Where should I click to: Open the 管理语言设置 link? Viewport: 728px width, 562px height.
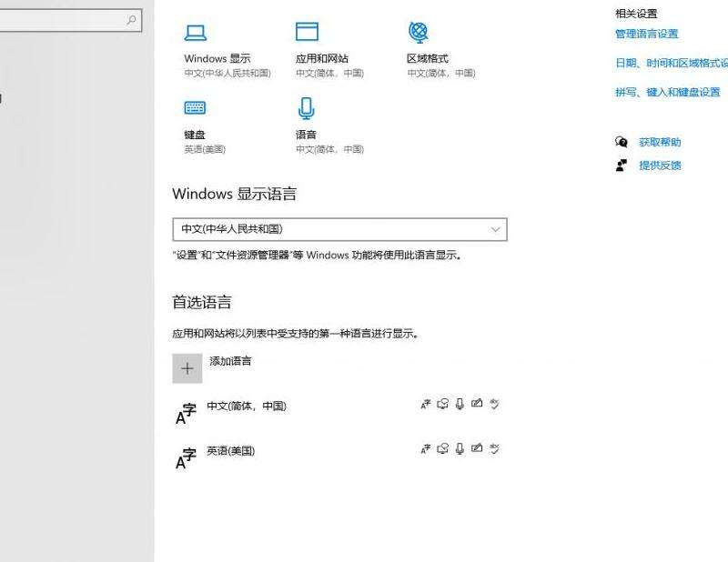click(x=647, y=34)
